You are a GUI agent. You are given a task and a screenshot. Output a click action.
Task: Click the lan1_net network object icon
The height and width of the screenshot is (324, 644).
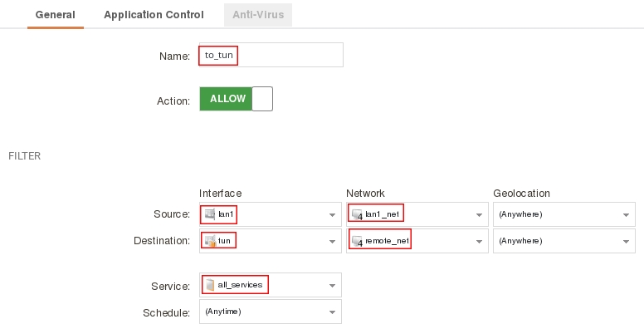pos(358,214)
